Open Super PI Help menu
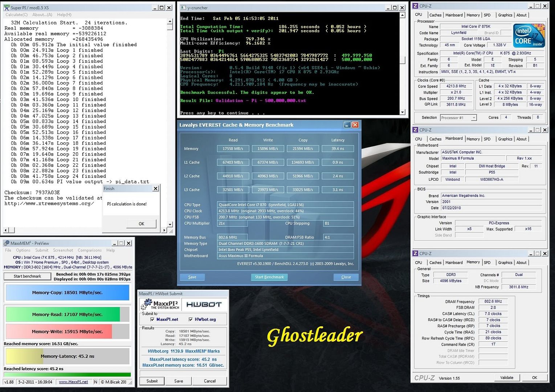The image size is (555, 392). (x=64, y=15)
